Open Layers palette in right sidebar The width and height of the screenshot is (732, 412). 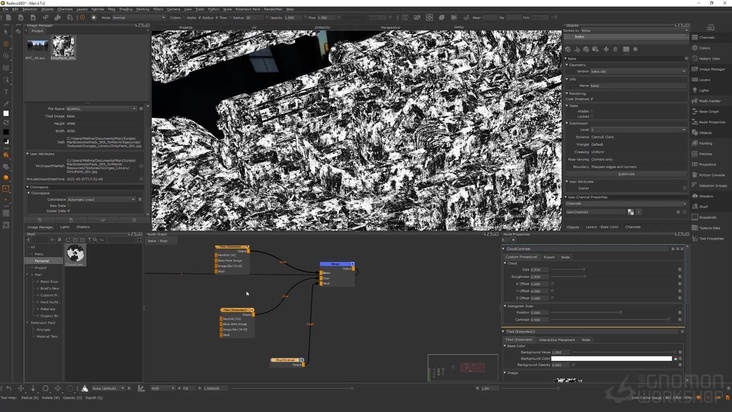click(704, 80)
